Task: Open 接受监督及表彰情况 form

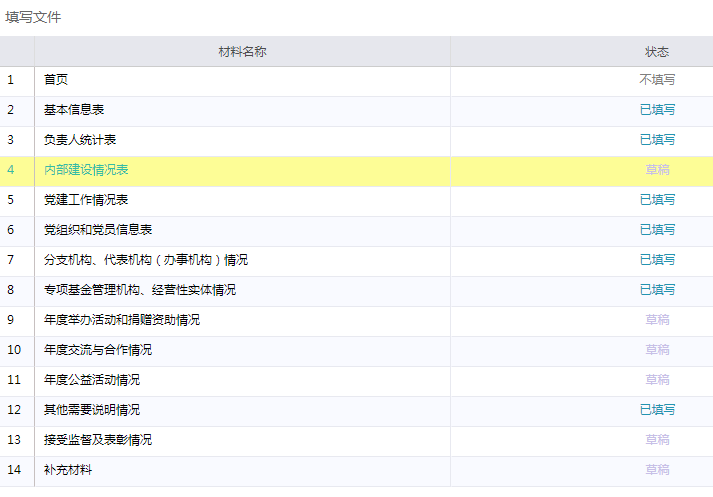Action: click(x=98, y=440)
